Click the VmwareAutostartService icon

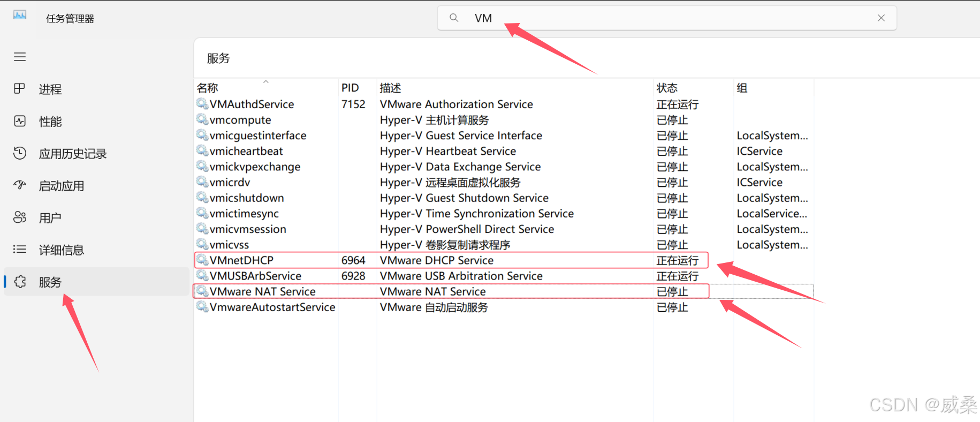(202, 306)
